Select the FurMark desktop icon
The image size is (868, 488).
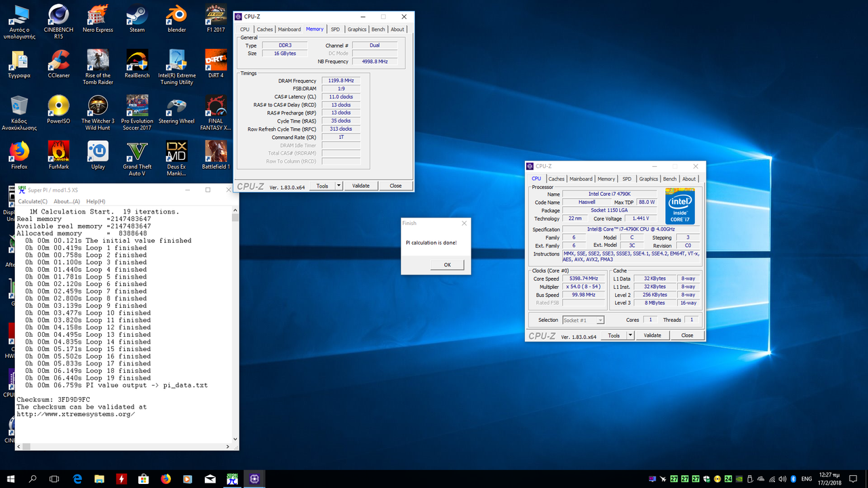[58, 155]
